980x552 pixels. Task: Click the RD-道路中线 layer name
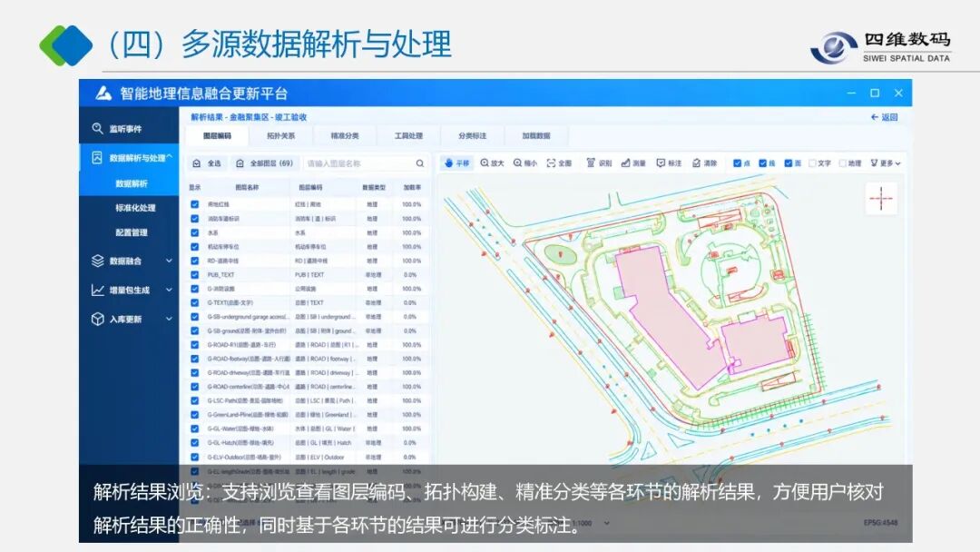coord(222,261)
